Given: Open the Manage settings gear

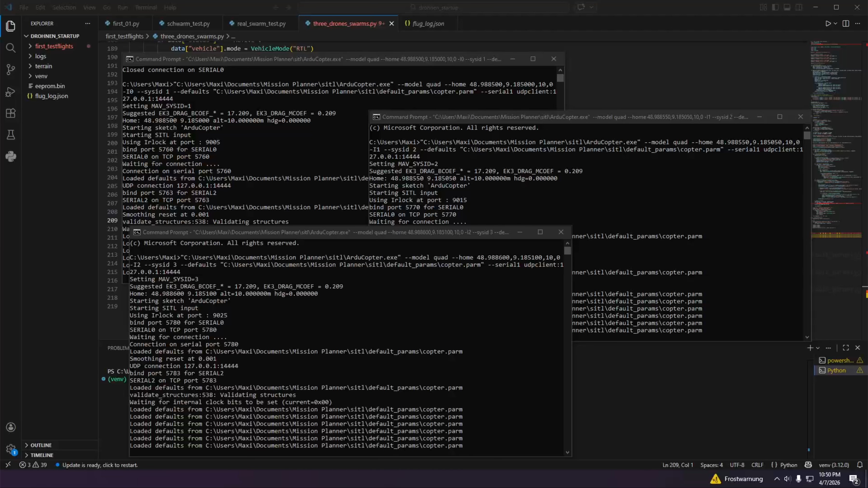Looking at the screenshot, I should pos(11,449).
